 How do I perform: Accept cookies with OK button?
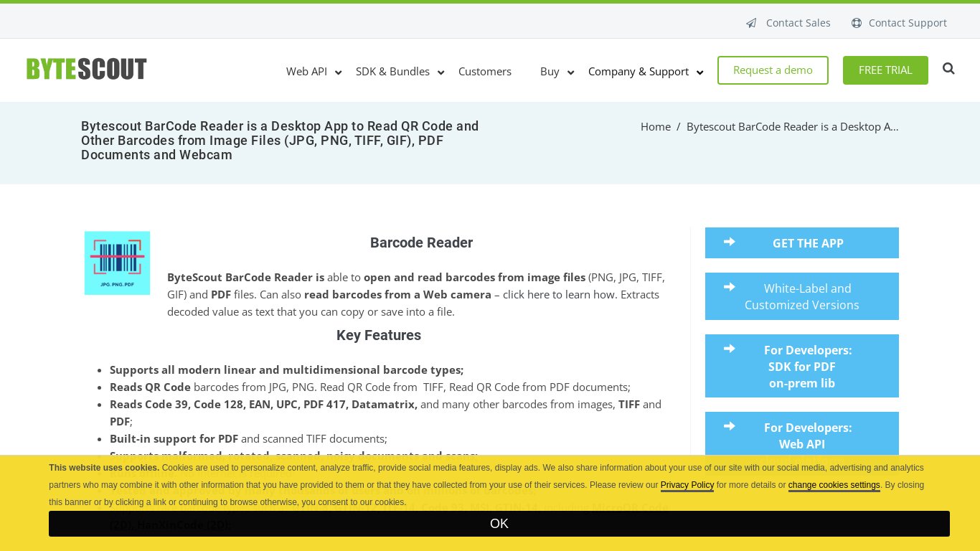coord(499,524)
